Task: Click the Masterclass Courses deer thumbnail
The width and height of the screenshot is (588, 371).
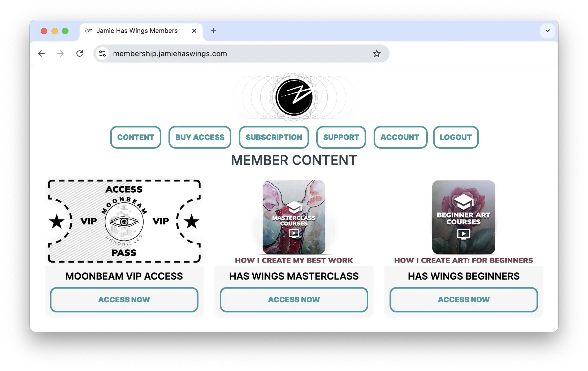Action: (294, 217)
